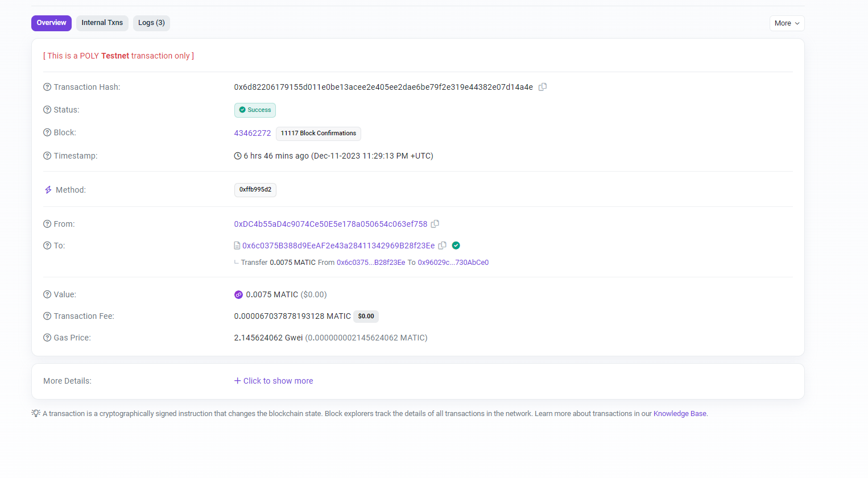Copy the From address
868x478 pixels.
(x=435, y=224)
